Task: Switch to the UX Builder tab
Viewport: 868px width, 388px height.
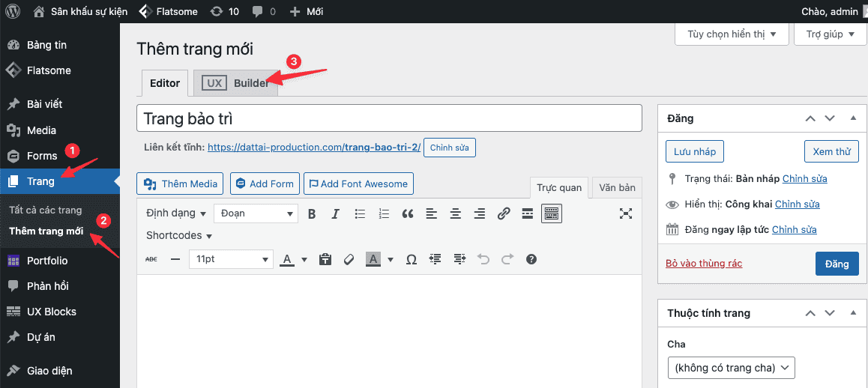Action: point(235,83)
